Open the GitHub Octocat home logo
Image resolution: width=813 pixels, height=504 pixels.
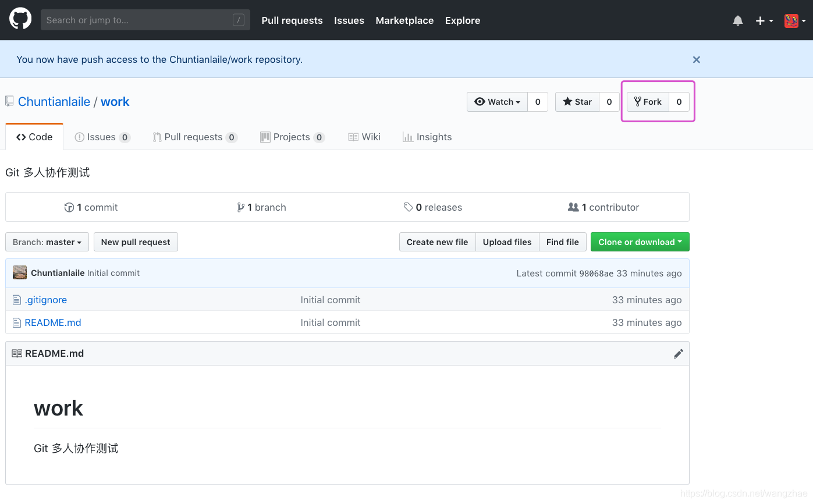(x=20, y=19)
